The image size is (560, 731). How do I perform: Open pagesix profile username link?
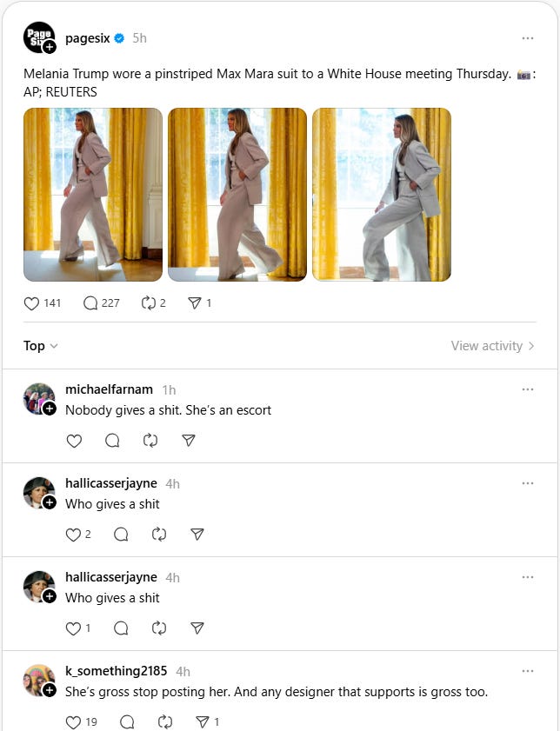88,38
